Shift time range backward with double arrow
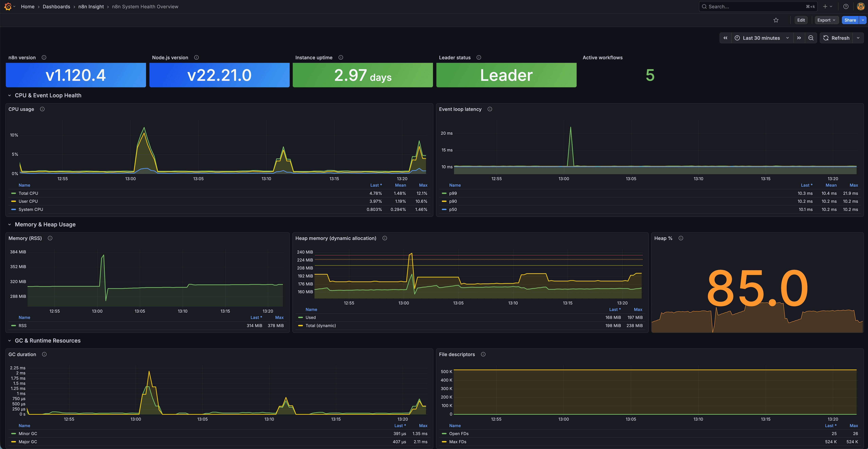This screenshot has width=868, height=449. 725,38
